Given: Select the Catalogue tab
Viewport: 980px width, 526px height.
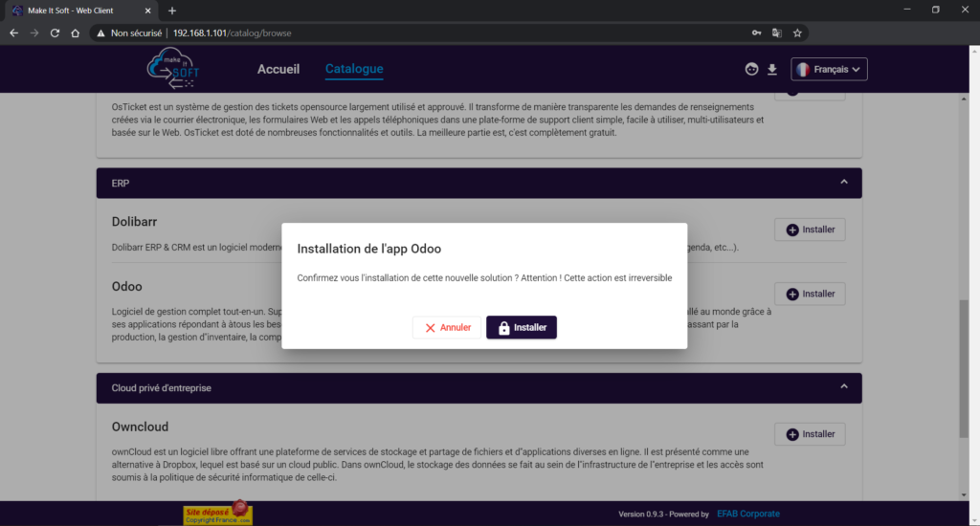Looking at the screenshot, I should pyautogui.click(x=354, y=70).
